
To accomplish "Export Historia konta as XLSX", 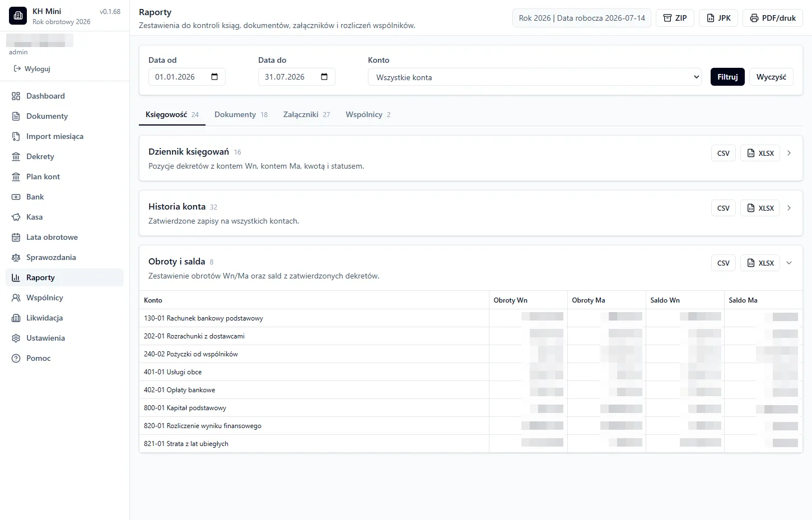I will pyautogui.click(x=760, y=208).
